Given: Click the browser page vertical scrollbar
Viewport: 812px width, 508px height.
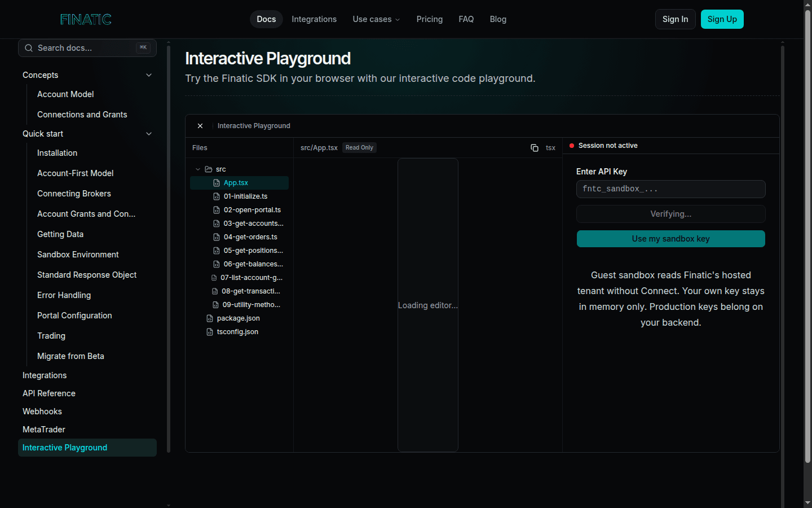Looking at the screenshot, I should [807, 237].
